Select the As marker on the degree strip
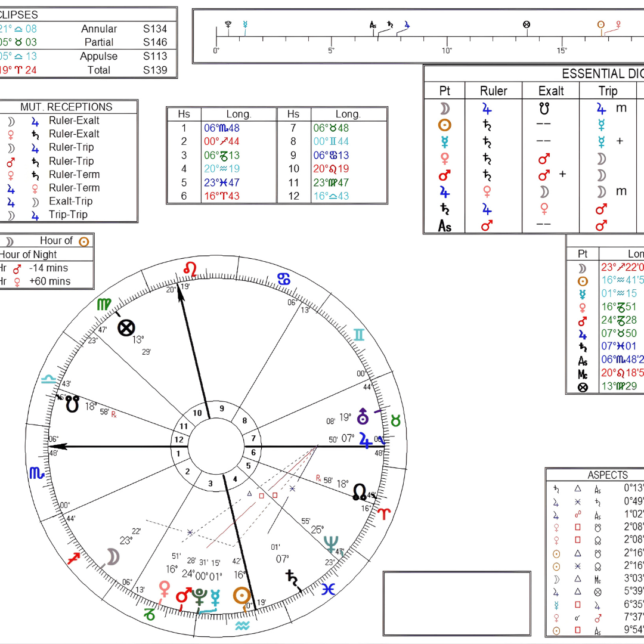Viewport: 644px width, 644px height. pos(373,25)
